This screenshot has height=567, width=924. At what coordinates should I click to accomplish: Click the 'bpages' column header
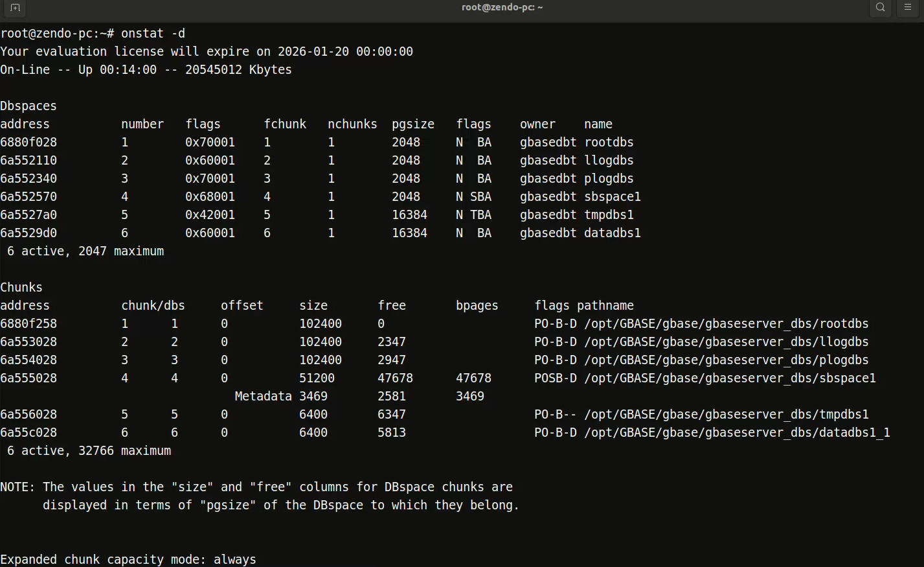(477, 306)
